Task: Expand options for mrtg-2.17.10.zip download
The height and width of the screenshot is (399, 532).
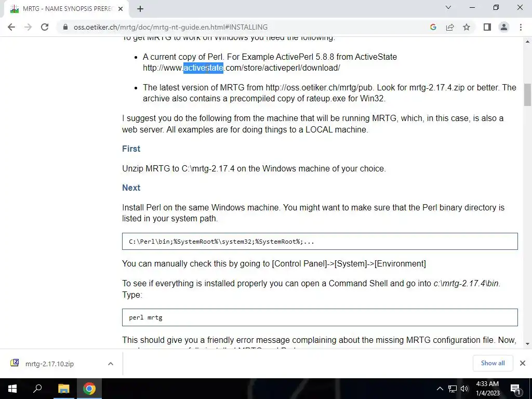Action: [x=110, y=364]
